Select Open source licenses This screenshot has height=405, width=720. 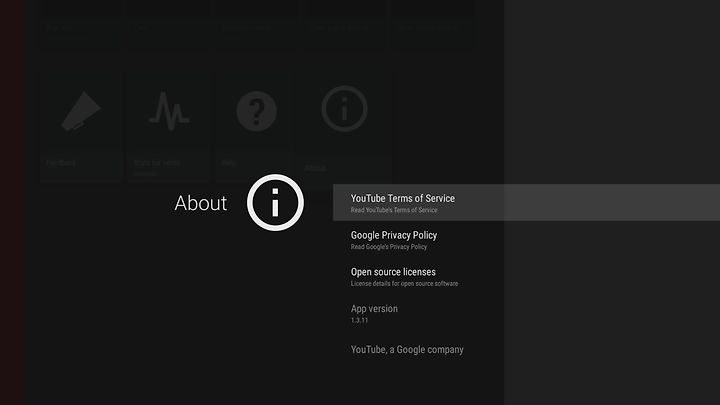pyautogui.click(x=526, y=276)
